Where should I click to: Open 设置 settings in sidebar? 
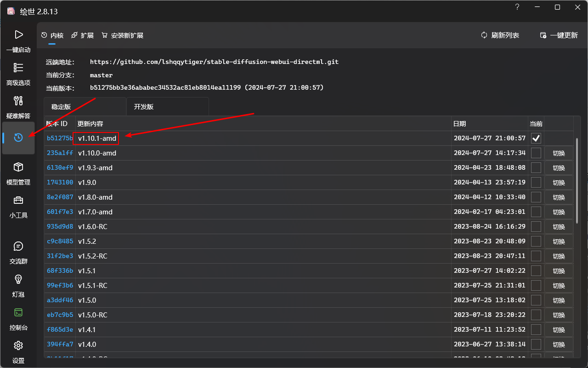coord(18,352)
